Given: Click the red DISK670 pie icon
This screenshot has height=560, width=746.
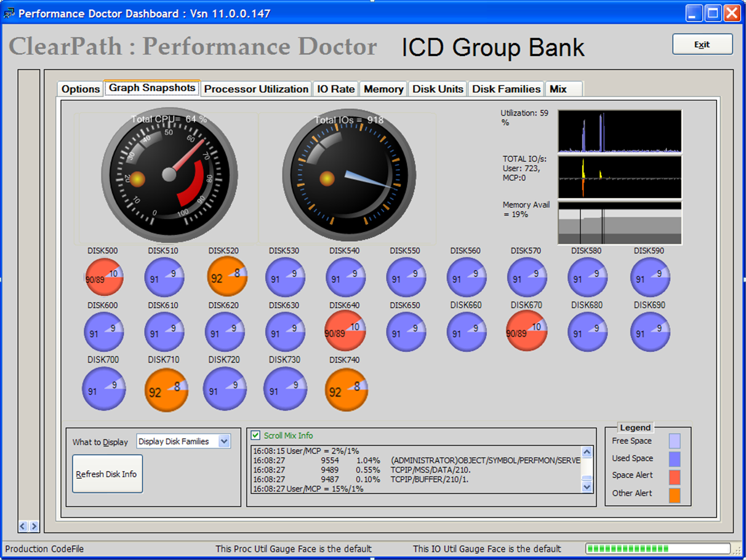Looking at the screenshot, I should (x=527, y=330).
